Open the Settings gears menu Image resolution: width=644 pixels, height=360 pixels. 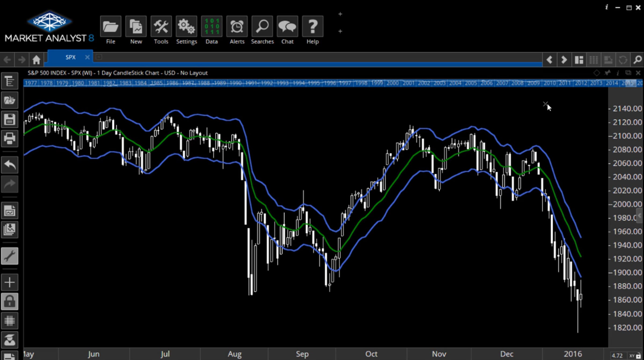tap(186, 27)
